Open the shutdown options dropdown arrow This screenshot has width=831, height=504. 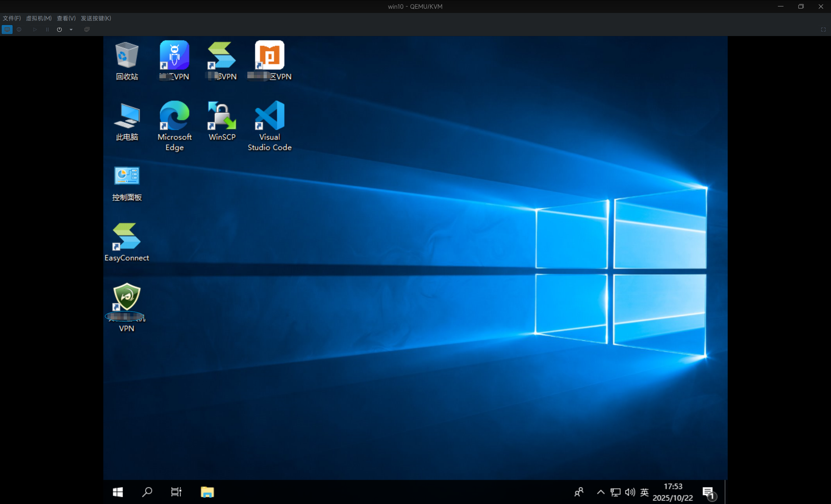[x=71, y=29]
